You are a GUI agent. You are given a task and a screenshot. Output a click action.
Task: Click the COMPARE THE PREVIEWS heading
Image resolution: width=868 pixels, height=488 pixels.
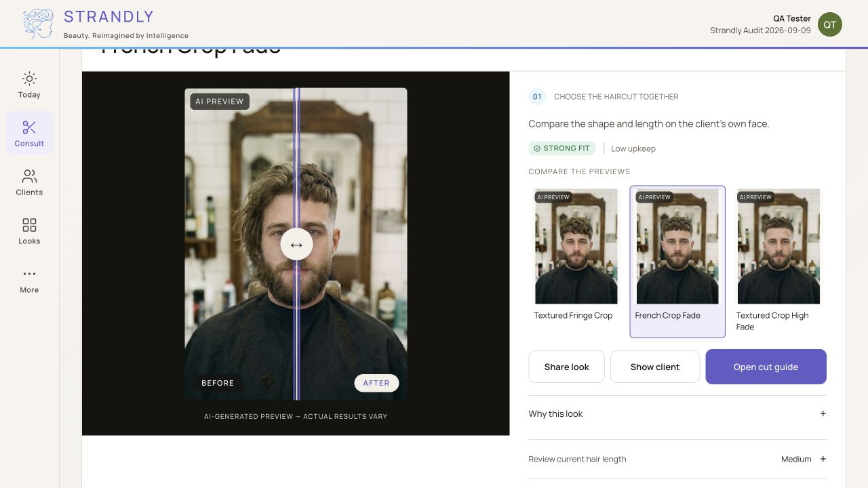[x=579, y=171]
